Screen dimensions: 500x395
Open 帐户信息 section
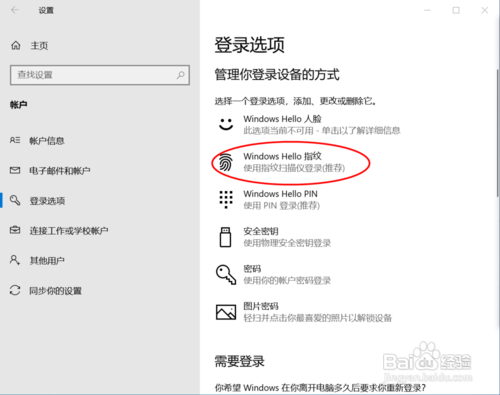(x=47, y=141)
